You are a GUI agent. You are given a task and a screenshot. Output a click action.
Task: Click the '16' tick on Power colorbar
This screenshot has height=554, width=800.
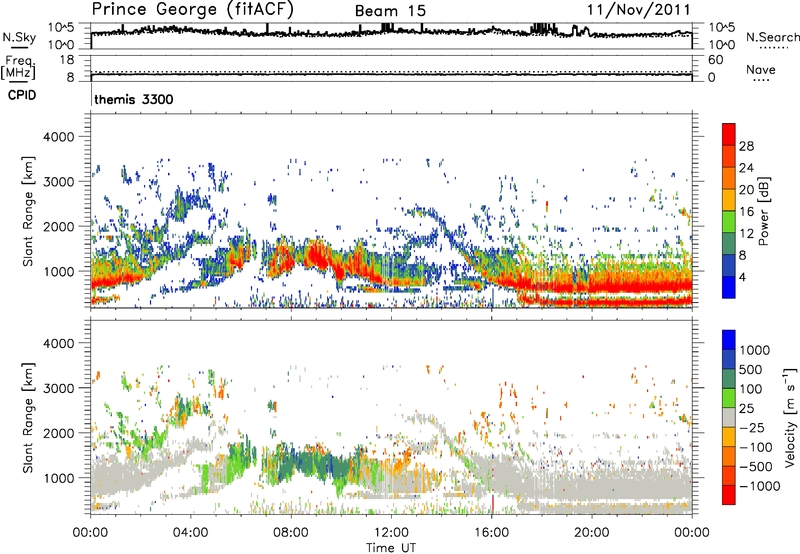(x=746, y=212)
